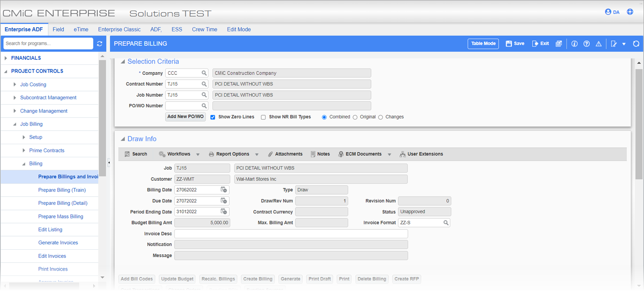The height and width of the screenshot is (291, 644).
Task: Expand Subcontract Management tree node
Action: click(x=15, y=97)
